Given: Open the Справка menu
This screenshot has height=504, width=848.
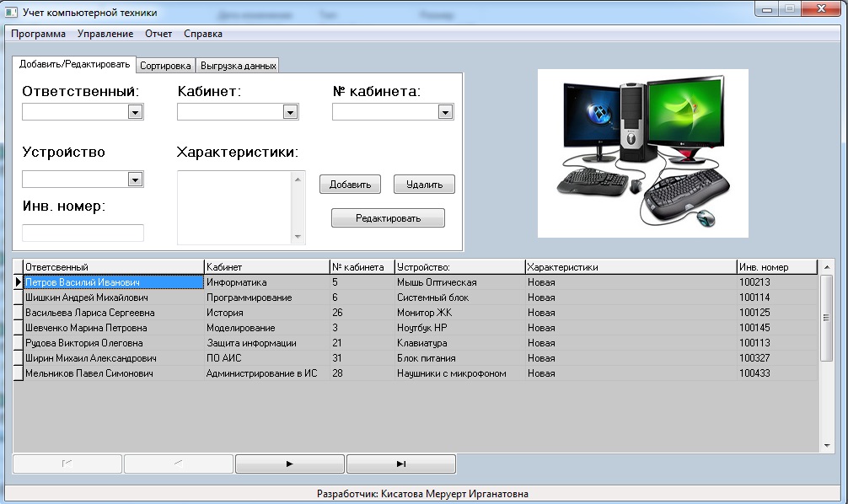Looking at the screenshot, I should pos(203,34).
